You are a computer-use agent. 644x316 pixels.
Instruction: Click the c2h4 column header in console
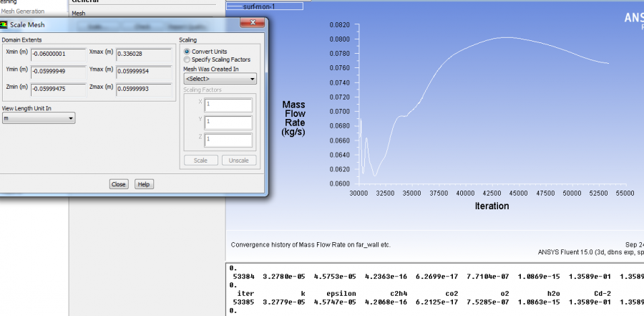point(399,293)
